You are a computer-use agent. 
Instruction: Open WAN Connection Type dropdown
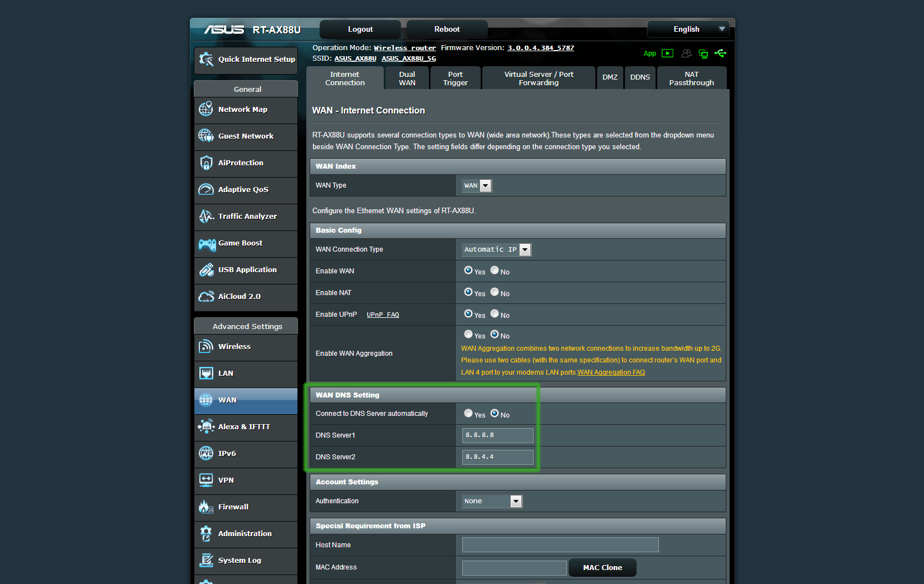pos(497,249)
